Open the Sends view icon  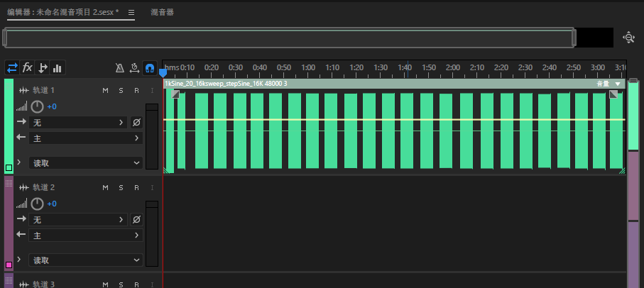tap(43, 67)
